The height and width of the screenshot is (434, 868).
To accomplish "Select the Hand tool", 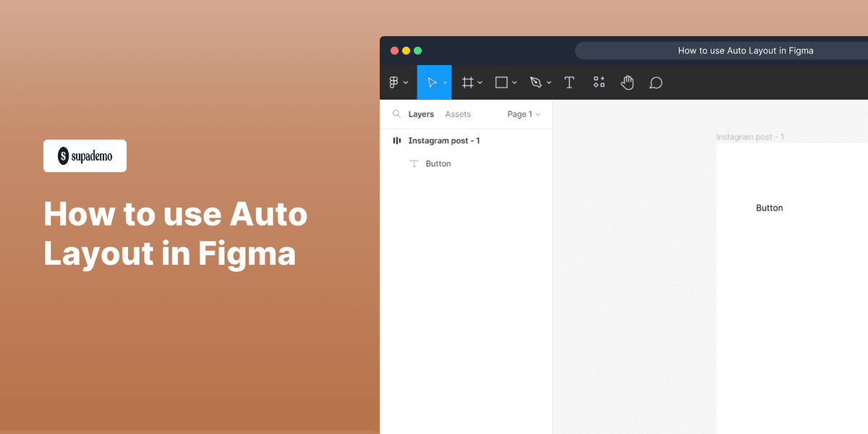I will (627, 82).
